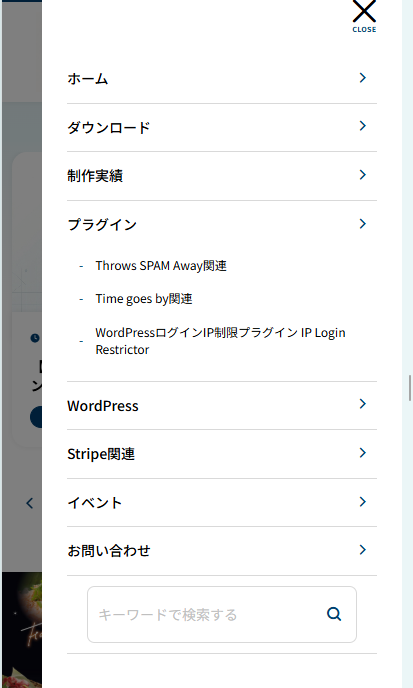Click the chevron arrow beside 制作実績
Image resolution: width=413 pixels, height=688 pixels.
pos(363,175)
